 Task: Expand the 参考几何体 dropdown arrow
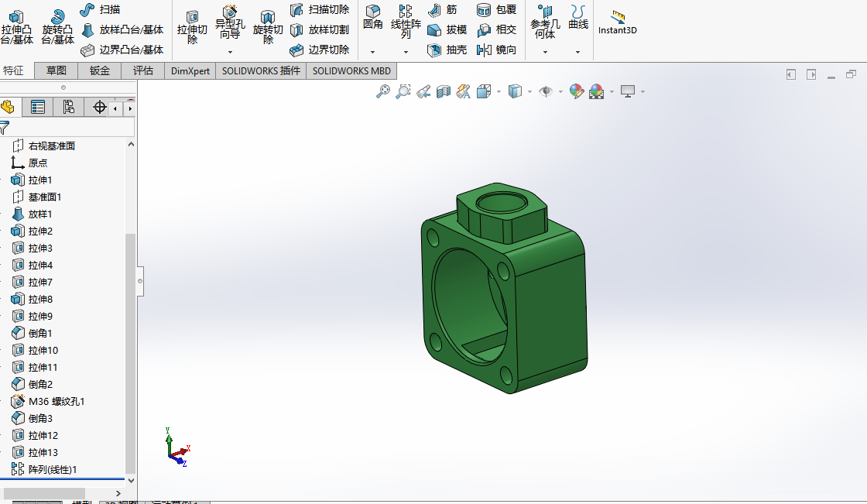(x=545, y=52)
